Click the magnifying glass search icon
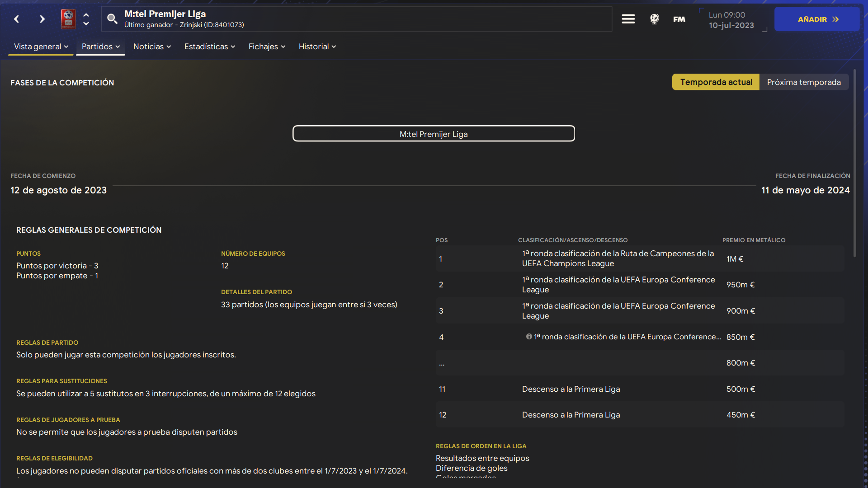868x488 pixels. [112, 19]
